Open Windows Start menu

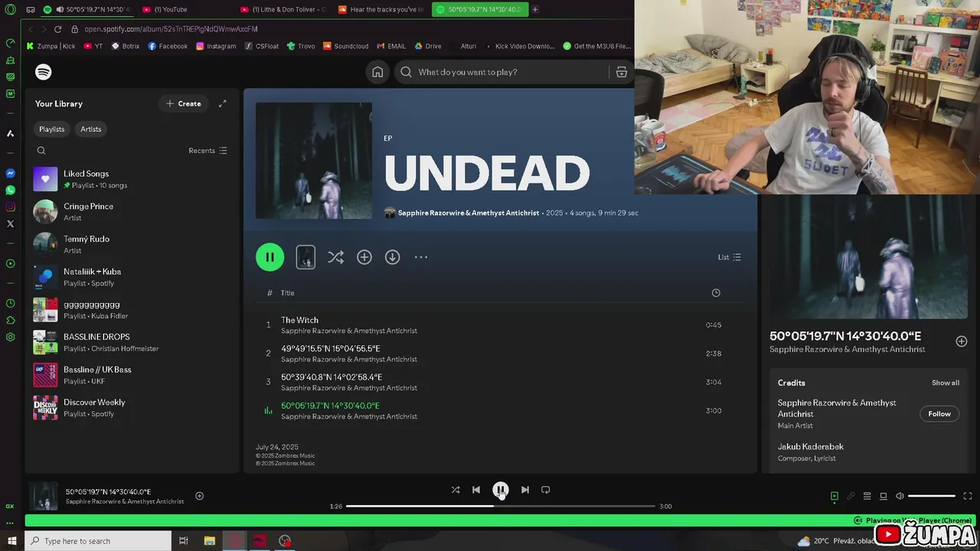point(11,541)
